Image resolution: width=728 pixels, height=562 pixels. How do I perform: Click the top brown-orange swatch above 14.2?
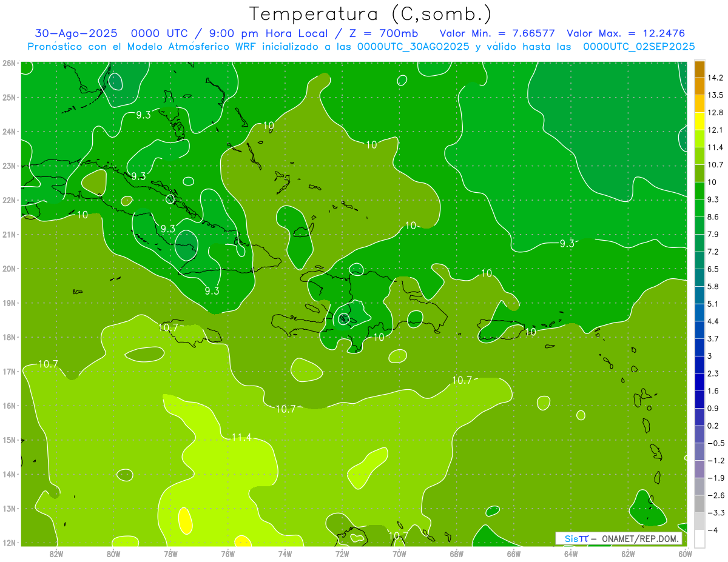699,69
